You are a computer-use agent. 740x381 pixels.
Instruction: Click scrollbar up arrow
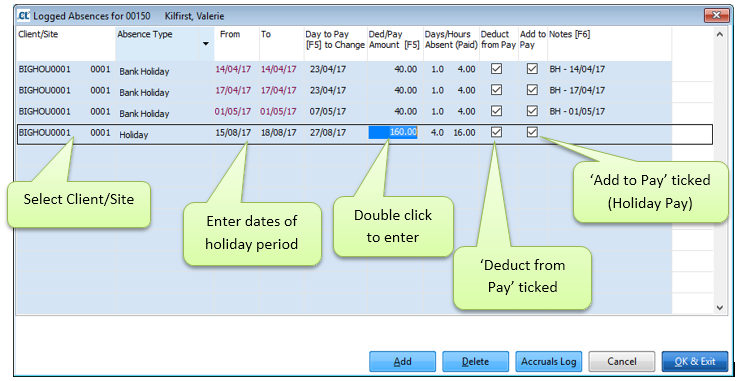720,34
